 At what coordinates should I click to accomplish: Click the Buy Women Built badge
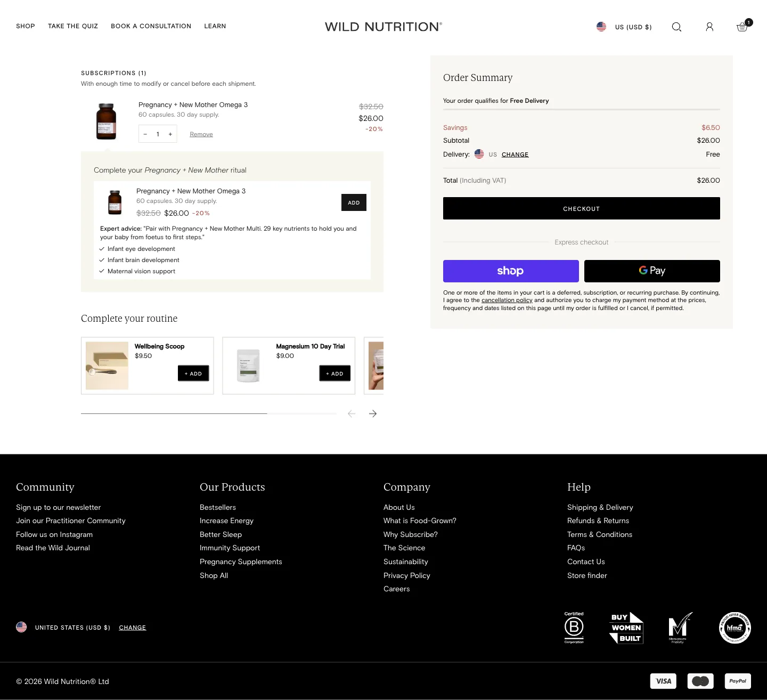tap(626, 628)
